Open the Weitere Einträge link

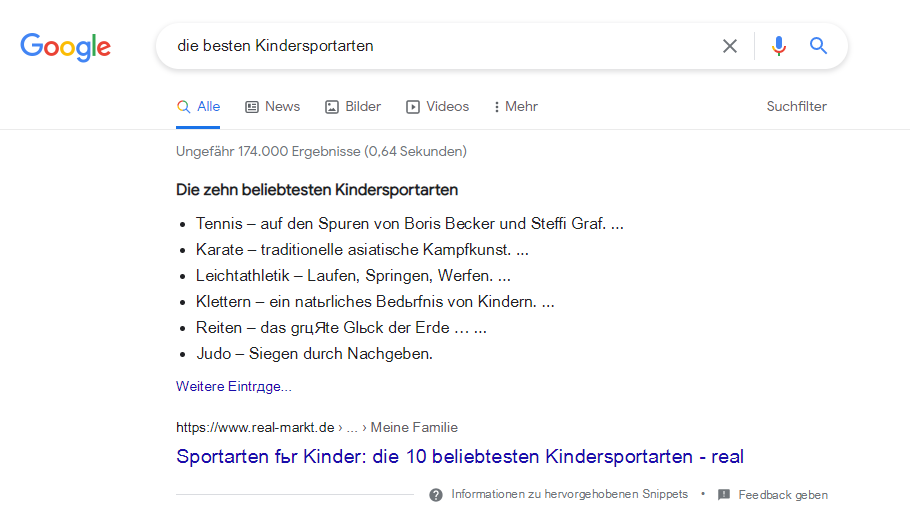pyautogui.click(x=234, y=387)
